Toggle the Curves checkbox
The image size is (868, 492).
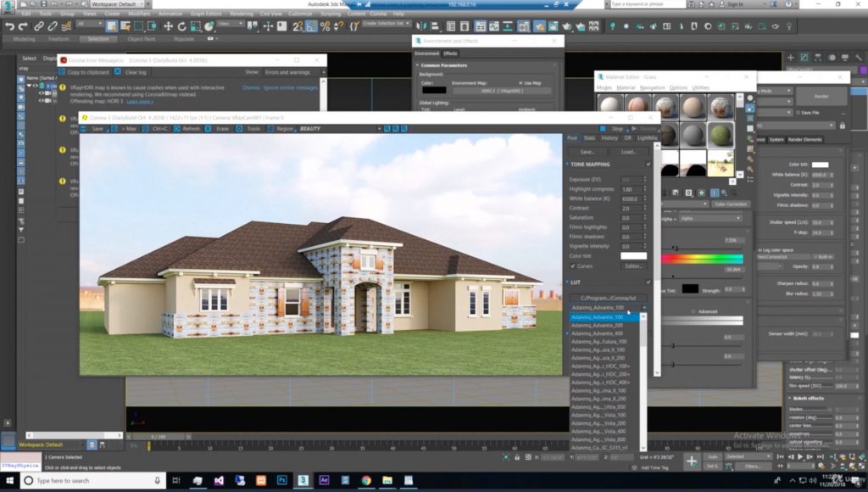point(573,266)
